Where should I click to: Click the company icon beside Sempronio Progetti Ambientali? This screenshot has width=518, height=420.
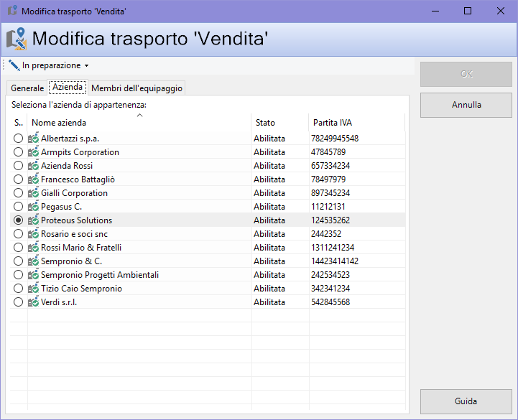pyautogui.click(x=33, y=275)
